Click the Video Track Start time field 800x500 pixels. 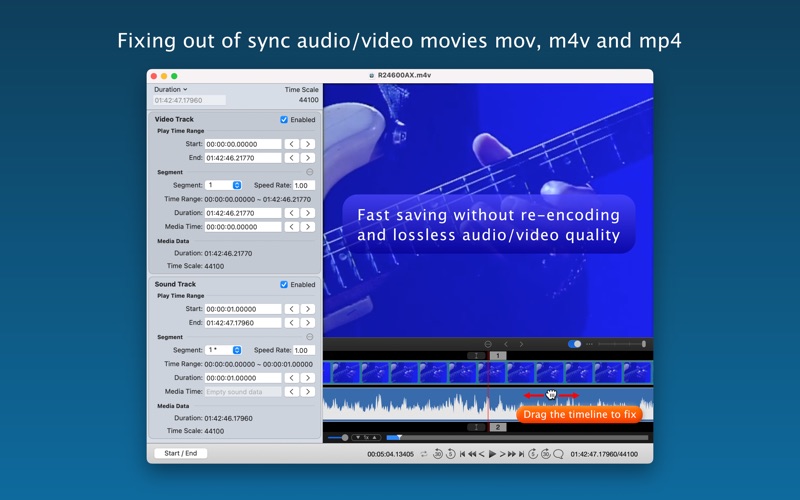click(243, 144)
